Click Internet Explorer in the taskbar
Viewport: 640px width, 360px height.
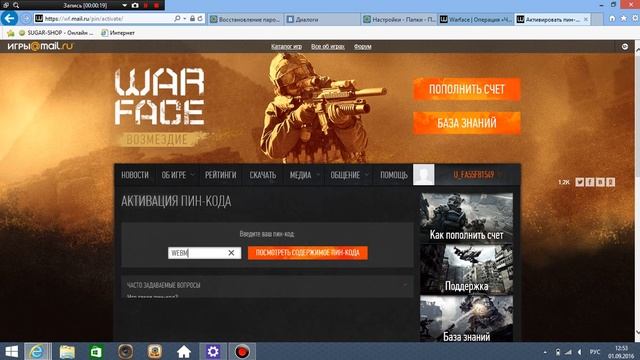[37, 351]
